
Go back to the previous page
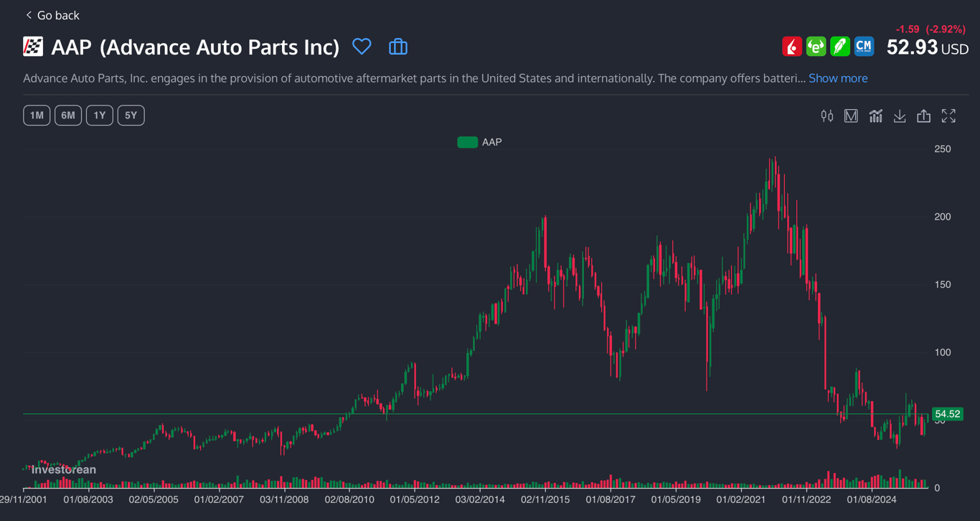[52, 15]
